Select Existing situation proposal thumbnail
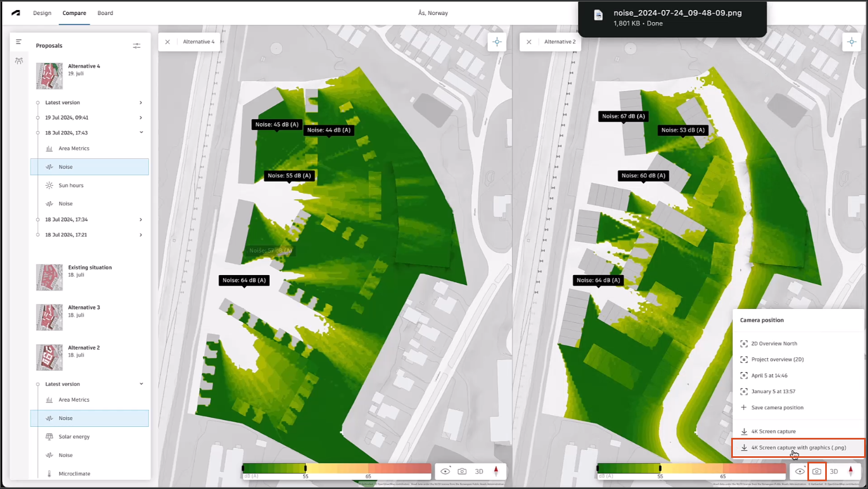 click(49, 277)
